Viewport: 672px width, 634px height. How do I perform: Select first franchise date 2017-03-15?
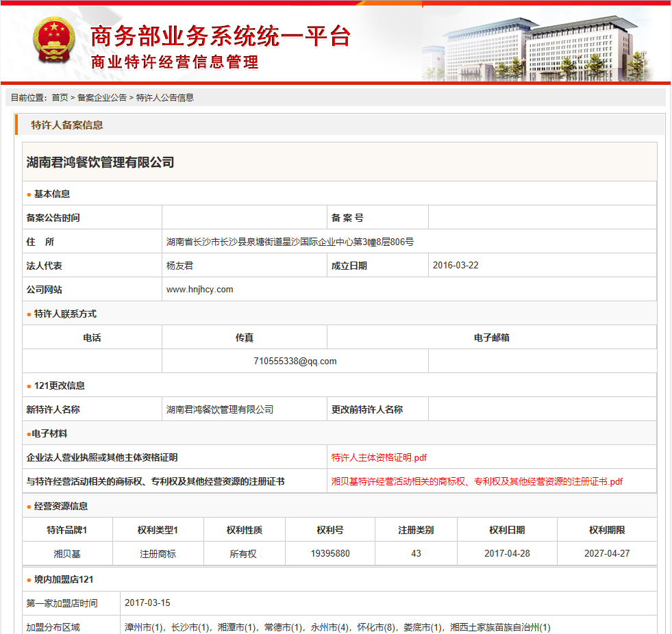click(x=147, y=603)
